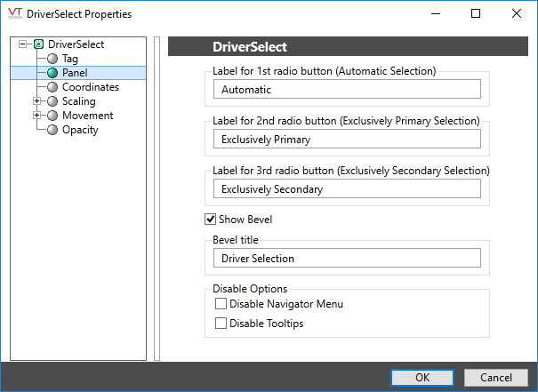Viewport: 538px width, 392px height.
Task: Collapse the DriverSelect tree root
Action: pyautogui.click(x=23, y=44)
